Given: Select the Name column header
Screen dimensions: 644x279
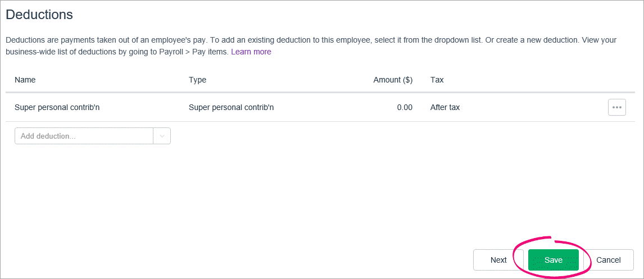Looking at the screenshot, I should [x=25, y=80].
